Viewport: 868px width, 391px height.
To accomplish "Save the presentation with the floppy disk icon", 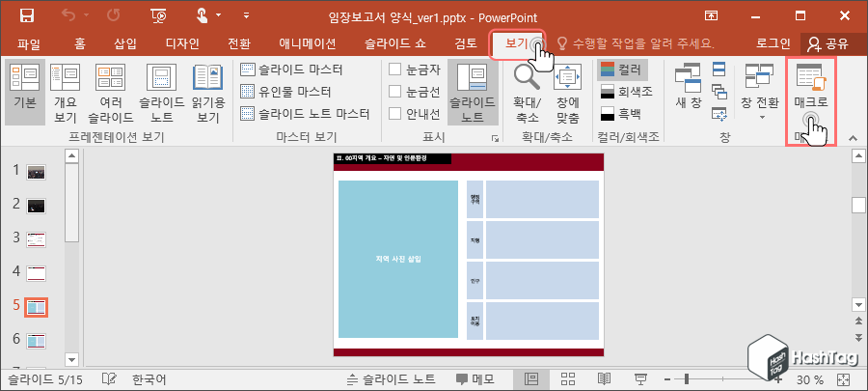I will tap(27, 15).
